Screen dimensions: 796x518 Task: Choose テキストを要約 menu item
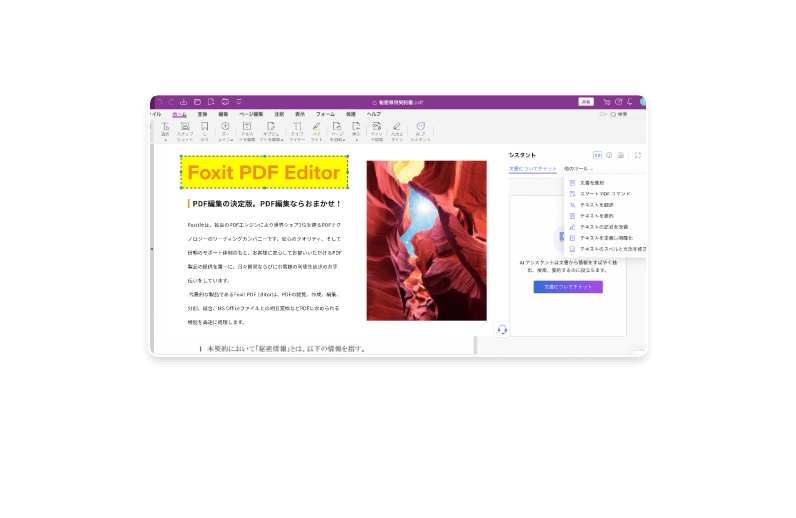[605, 216]
